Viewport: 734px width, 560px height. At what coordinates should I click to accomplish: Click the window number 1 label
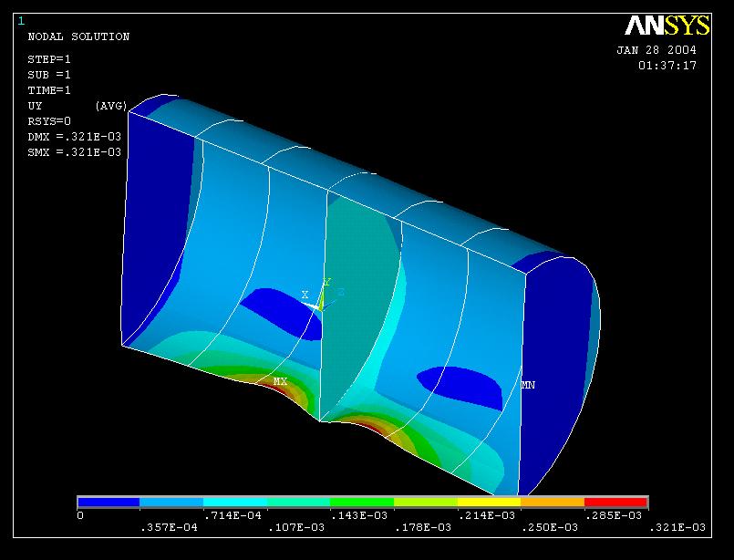[x=21, y=21]
